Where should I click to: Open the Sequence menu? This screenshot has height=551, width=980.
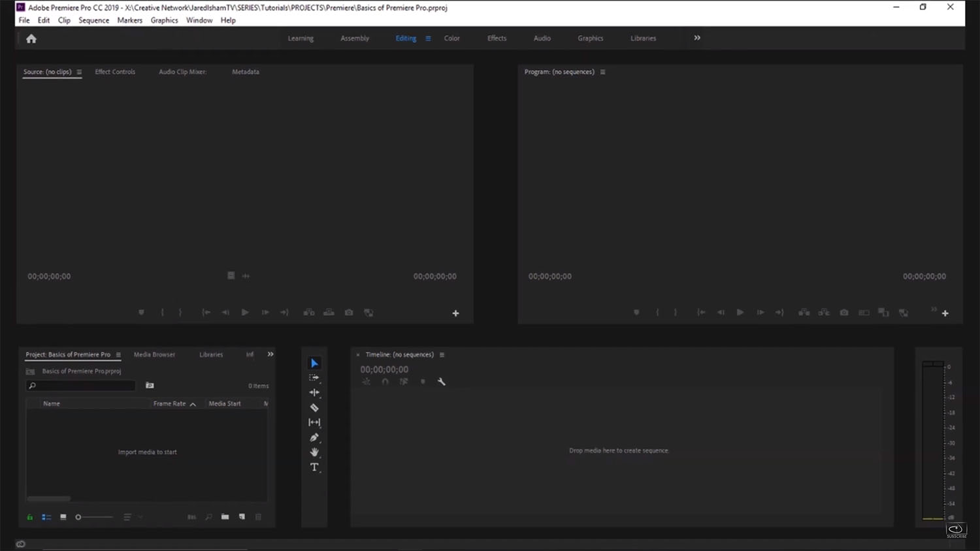[x=93, y=20]
